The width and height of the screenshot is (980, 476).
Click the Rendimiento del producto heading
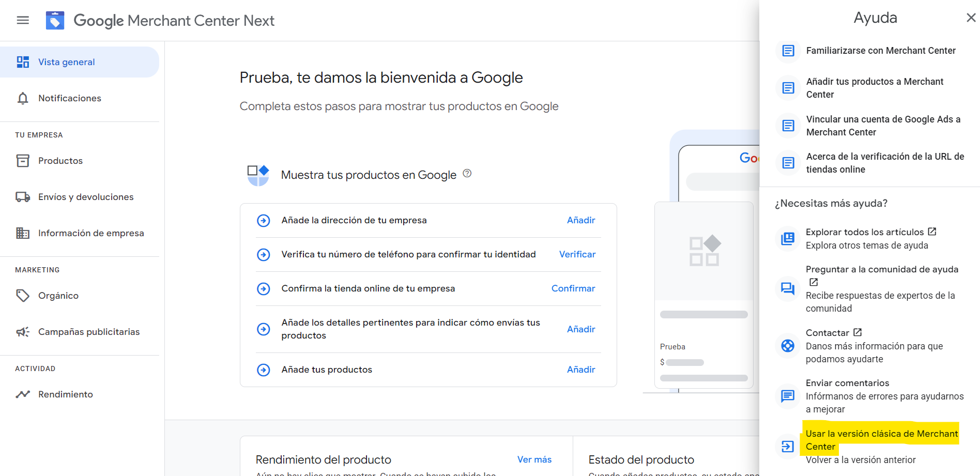pos(324,459)
